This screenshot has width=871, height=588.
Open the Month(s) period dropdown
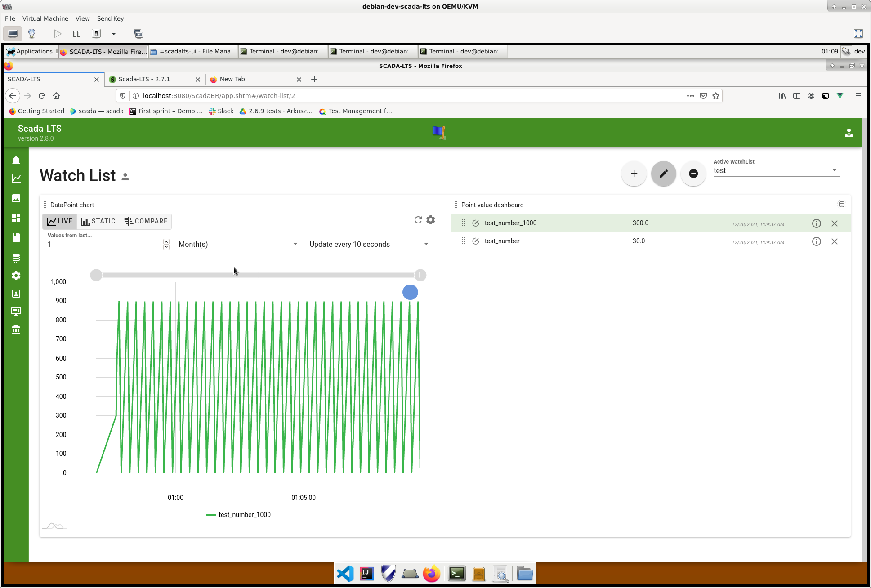[239, 244]
